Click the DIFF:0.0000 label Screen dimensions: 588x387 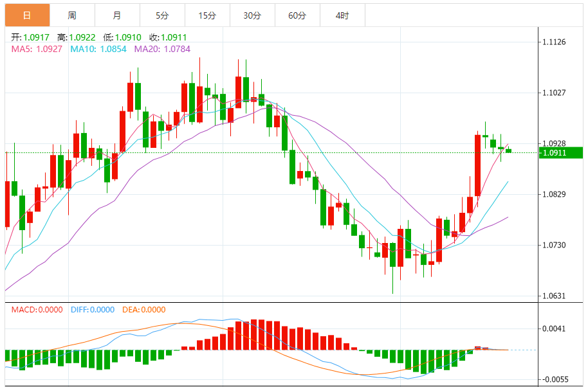(x=92, y=310)
